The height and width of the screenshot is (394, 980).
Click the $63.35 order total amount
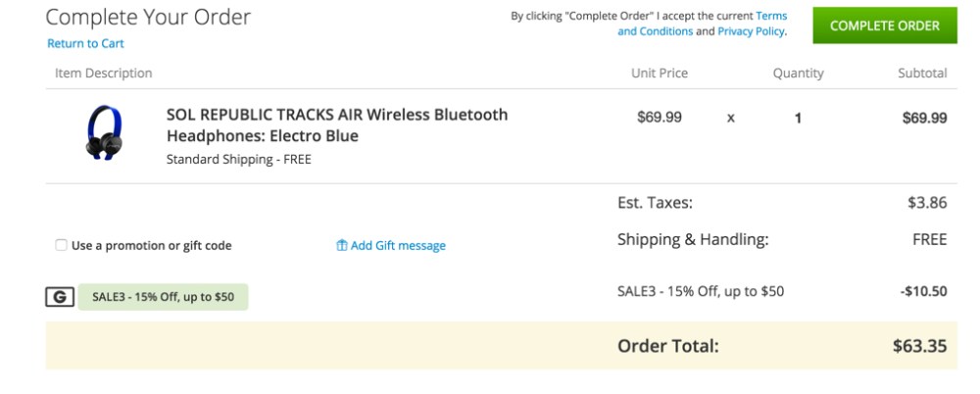click(x=919, y=346)
